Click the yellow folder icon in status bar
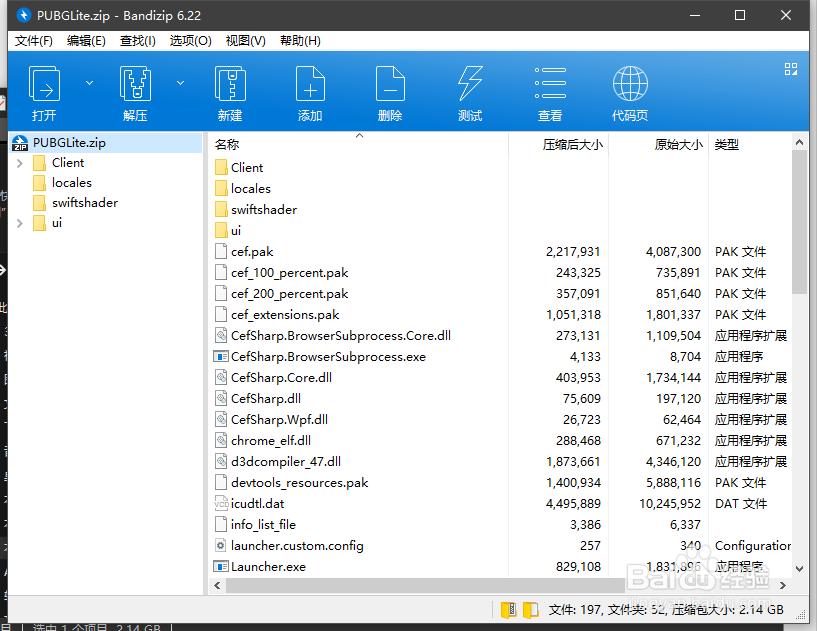The height and width of the screenshot is (631, 817). coord(530,610)
